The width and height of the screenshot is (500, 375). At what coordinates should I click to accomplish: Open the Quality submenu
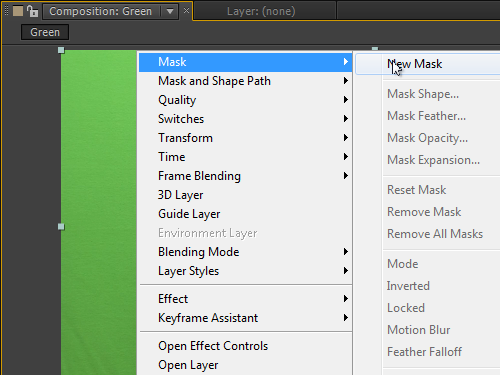pos(245,100)
